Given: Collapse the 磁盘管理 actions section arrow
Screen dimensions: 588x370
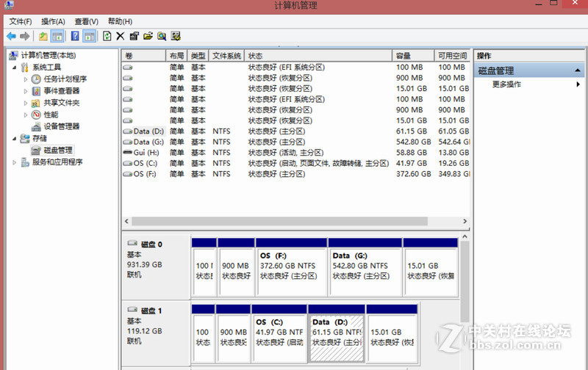Looking at the screenshot, I should tap(578, 70).
